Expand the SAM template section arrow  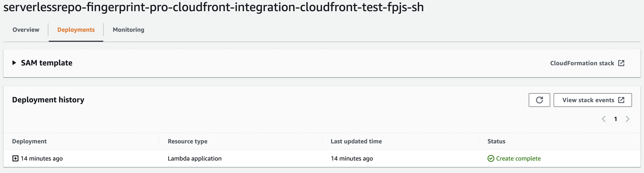(x=14, y=63)
